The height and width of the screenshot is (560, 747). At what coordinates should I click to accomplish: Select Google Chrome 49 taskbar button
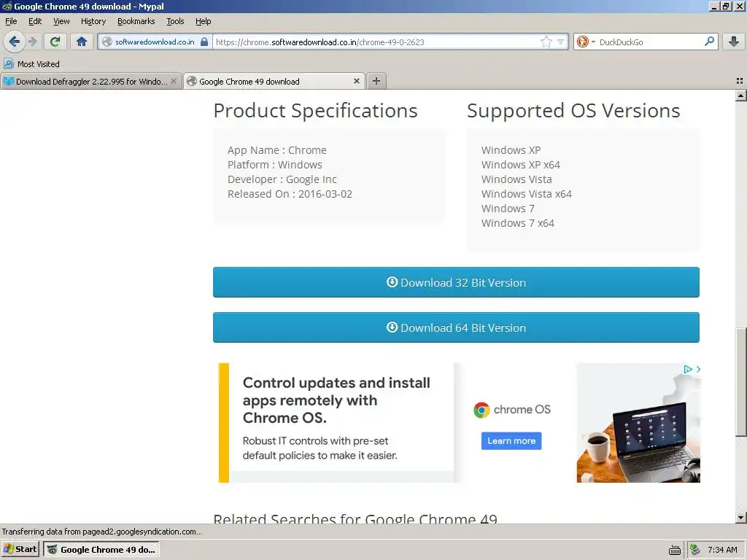pyautogui.click(x=101, y=550)
